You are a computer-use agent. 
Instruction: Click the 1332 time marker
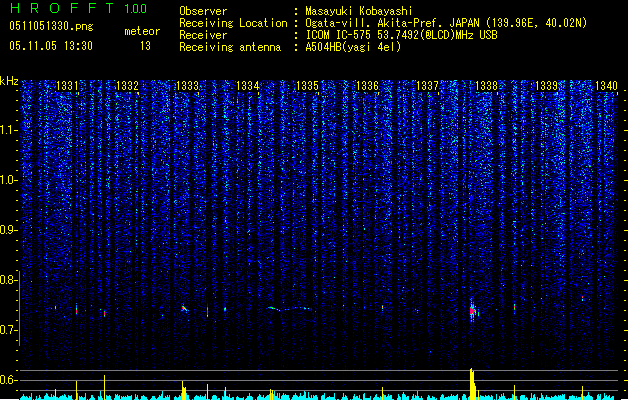tap(127, 86)
